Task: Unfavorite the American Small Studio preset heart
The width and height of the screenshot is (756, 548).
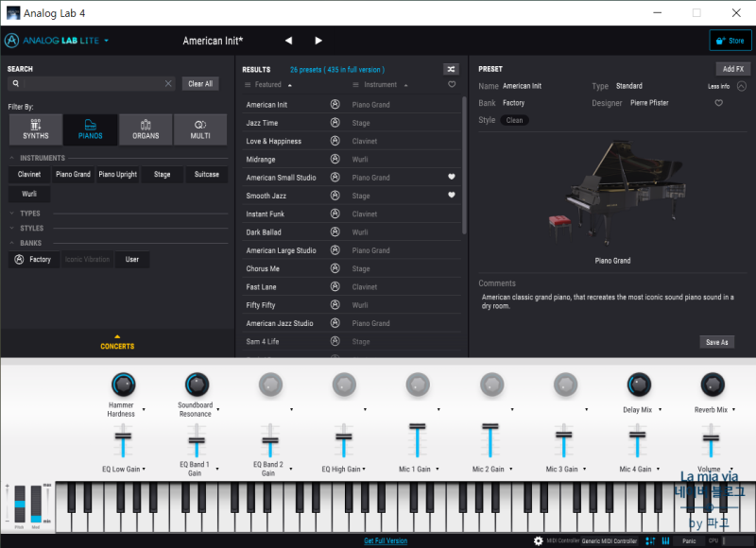Action: 452,177
